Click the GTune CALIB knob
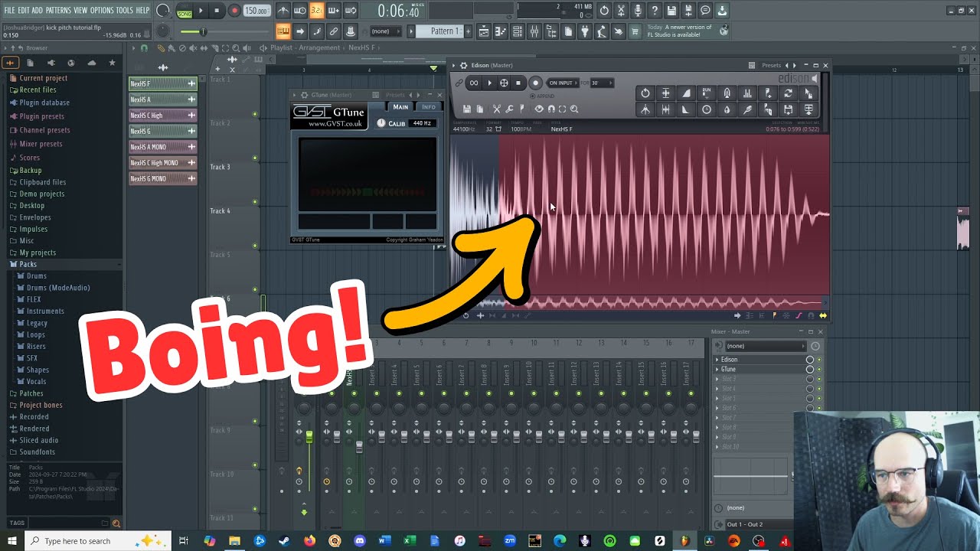 [x=381, y=123]
